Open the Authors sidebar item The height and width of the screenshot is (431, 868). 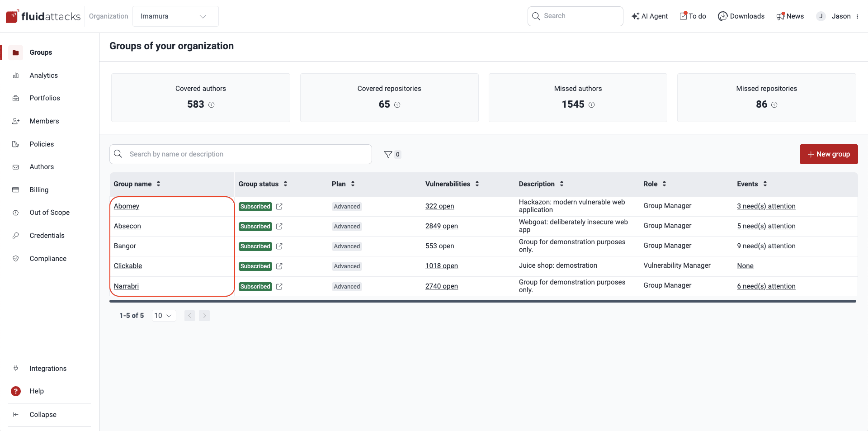[x=42, y=167]
